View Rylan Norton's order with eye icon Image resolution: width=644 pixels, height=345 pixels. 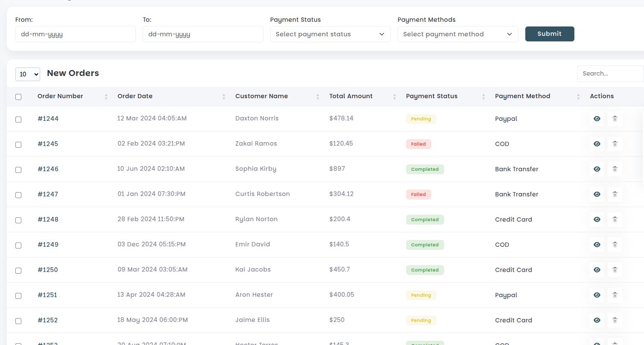[x=597, y=219]
